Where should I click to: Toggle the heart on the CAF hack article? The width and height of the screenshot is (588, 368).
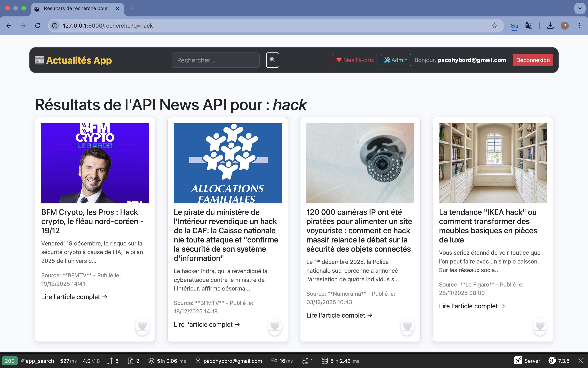(275, 326)
